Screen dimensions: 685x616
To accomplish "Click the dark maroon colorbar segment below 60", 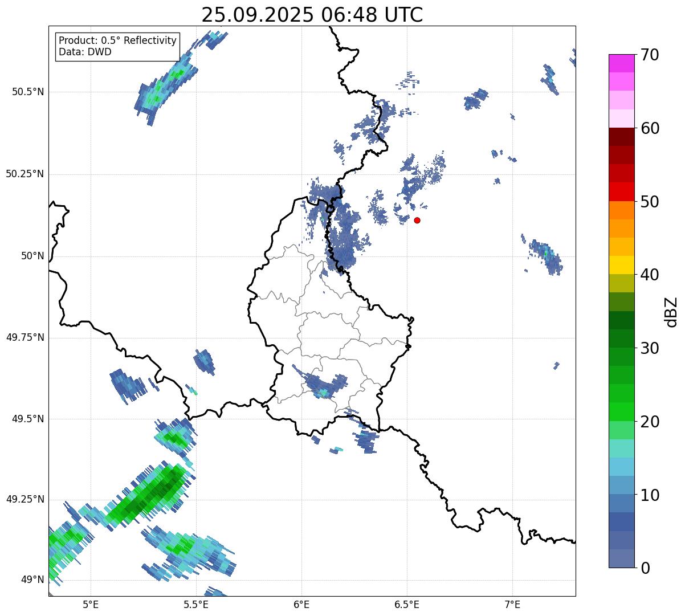I will 622,137.
